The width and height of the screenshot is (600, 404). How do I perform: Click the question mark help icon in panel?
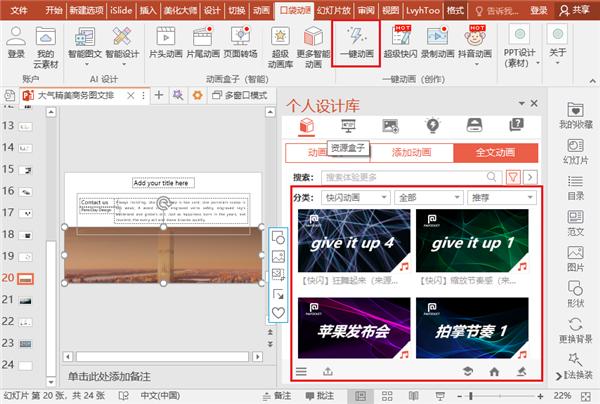pyautogui.click(x=516, y=125)
